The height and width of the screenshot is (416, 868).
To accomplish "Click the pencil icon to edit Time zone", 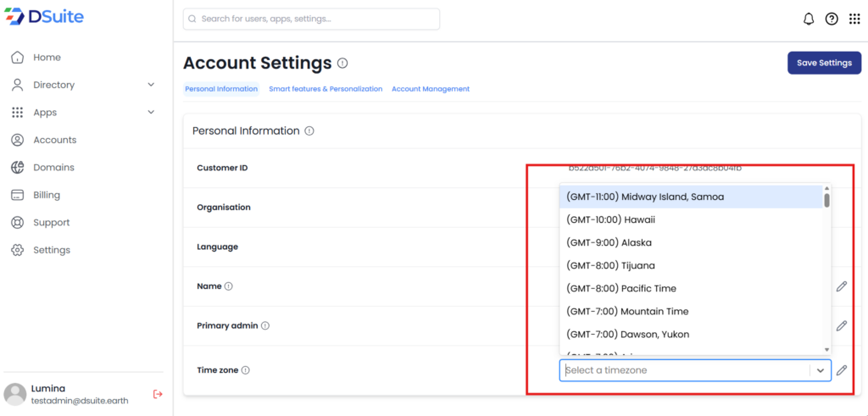I will [x=841, y=370].
